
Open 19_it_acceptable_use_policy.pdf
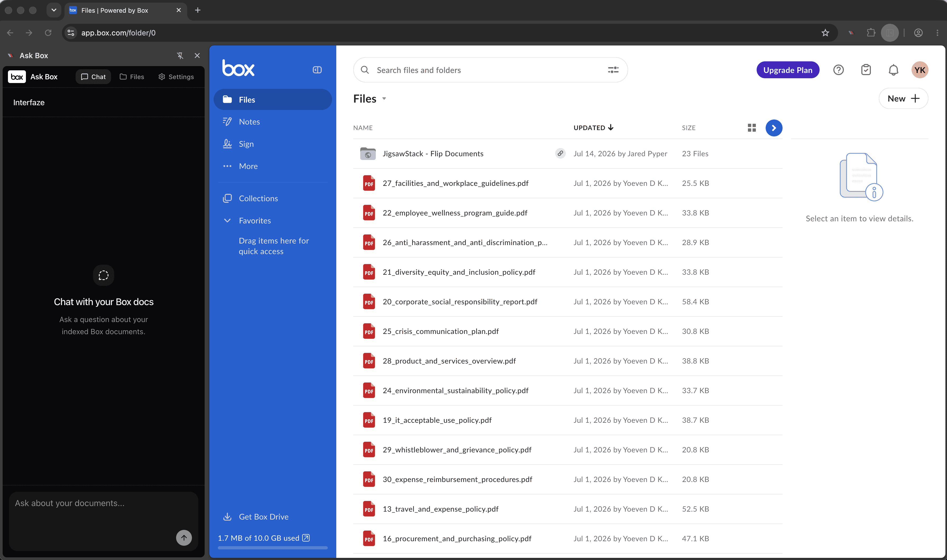[x=437, y=420]
